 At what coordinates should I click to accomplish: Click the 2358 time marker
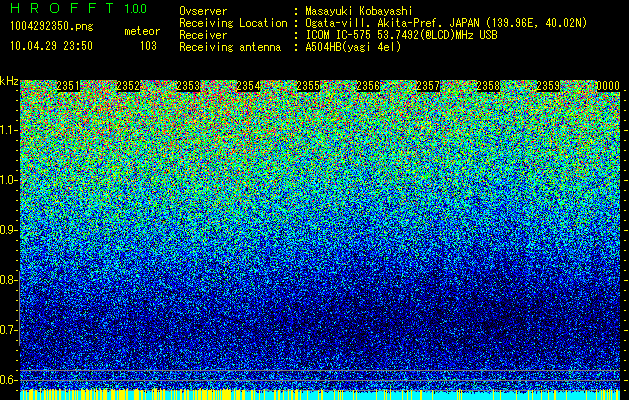pyautogui.click(x=488, y=86)
